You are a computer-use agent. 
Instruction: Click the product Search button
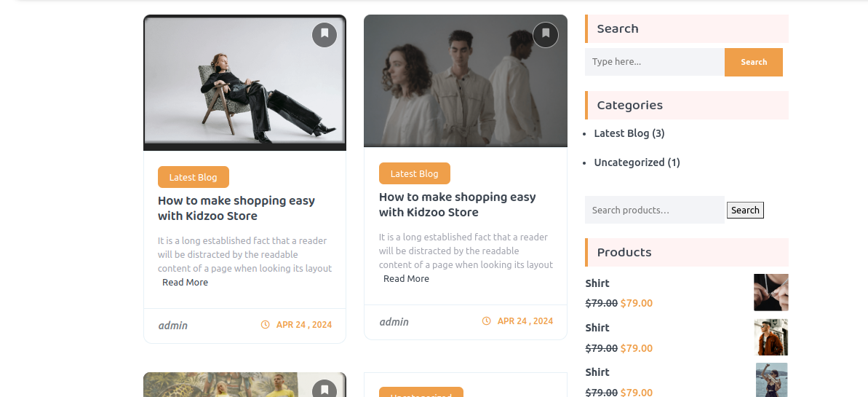tap(745, 211)
